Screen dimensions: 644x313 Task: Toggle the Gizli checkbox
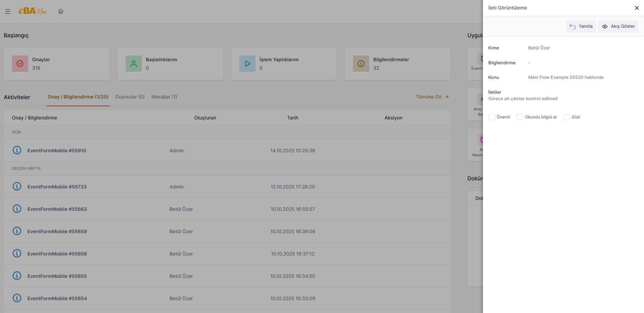click(567, 117)
